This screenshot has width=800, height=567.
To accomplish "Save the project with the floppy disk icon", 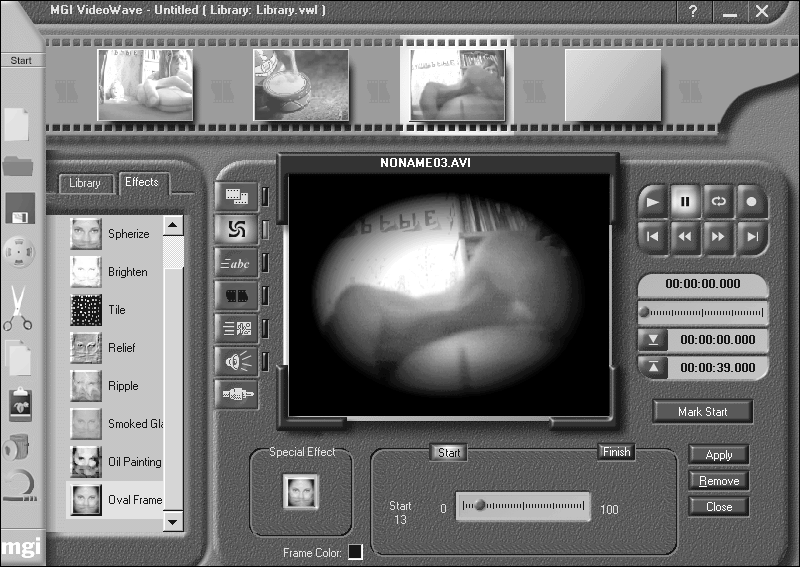I will click(x=20, y=208).
